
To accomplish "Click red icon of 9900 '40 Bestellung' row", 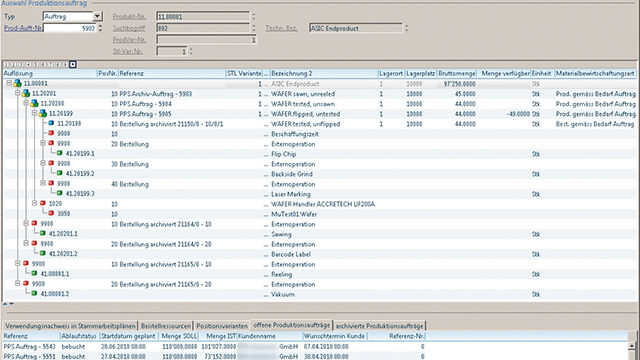I will click(51, 183).
